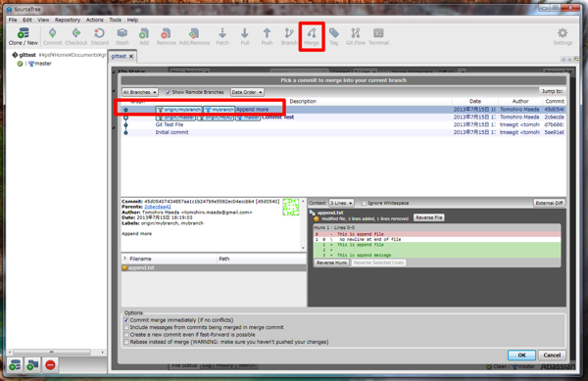This screenshot has width=588, height=381.
Task: Toggle Ignore Whitespace checkbox
Action: point(364,203)
